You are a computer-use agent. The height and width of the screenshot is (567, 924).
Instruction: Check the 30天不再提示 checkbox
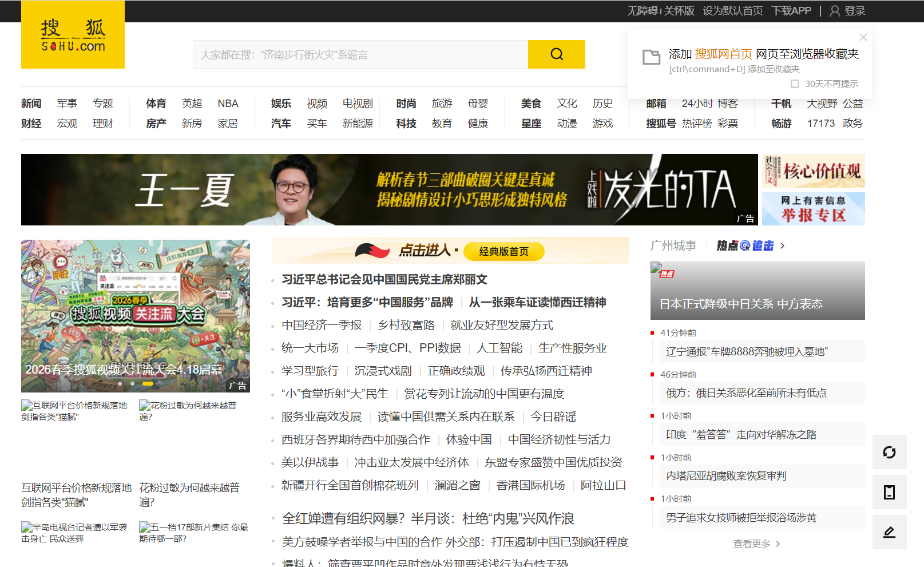pyautogui.click(x=795, y=84)
